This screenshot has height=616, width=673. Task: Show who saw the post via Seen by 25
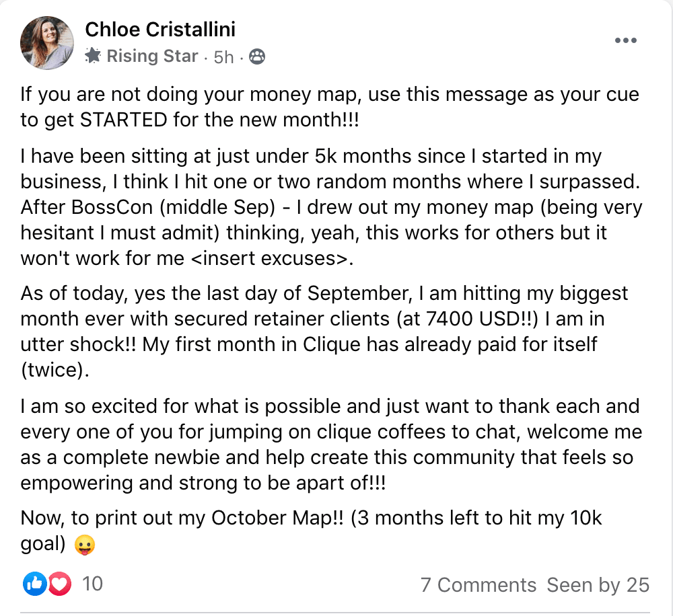(x=598, y=584)
